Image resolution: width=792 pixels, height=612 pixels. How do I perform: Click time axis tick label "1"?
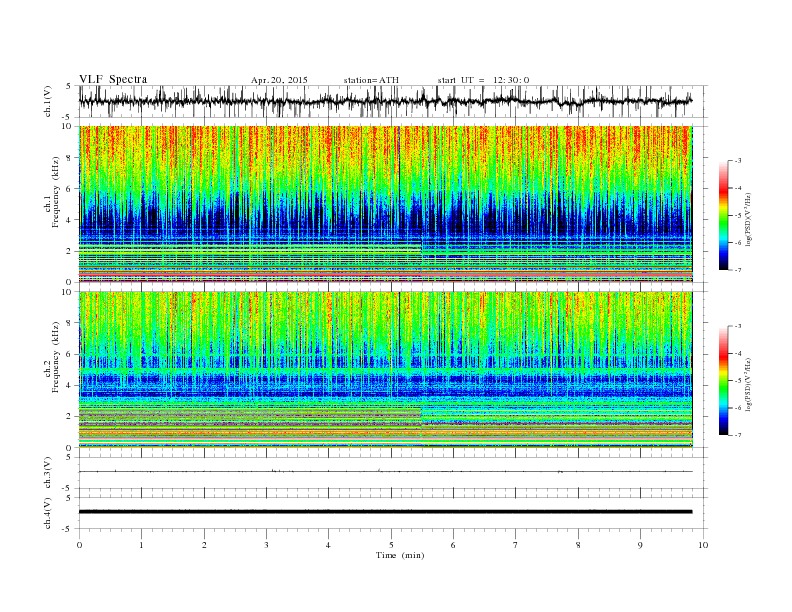pos(141,545)
